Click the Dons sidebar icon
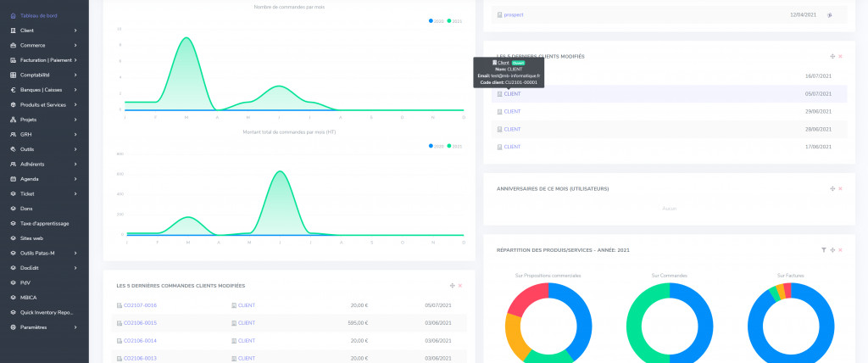The height and width of the screenshot is (363, 868). 12,208
